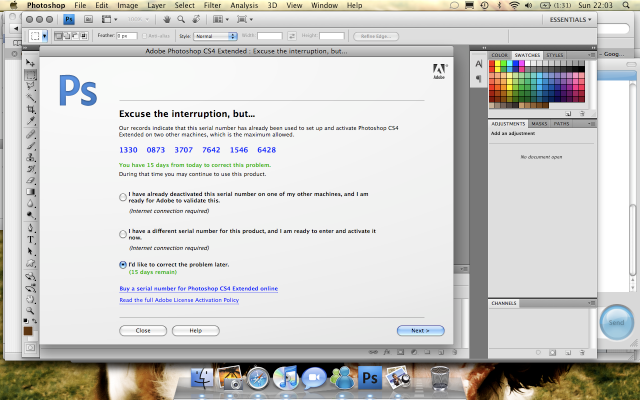This screenshot has width=640, height=400.
Task: Toggle Anti-alias checkbox
Action: pos(144,36)
